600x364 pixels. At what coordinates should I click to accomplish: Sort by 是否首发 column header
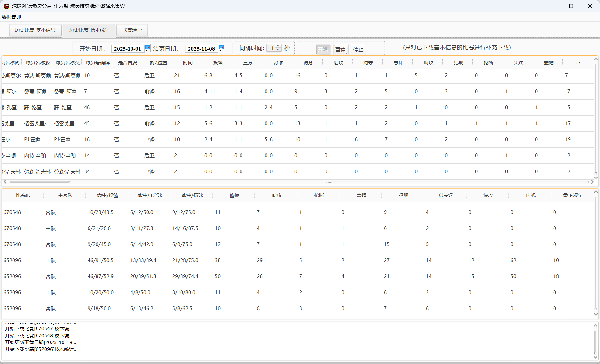click(x=128, y=63)
